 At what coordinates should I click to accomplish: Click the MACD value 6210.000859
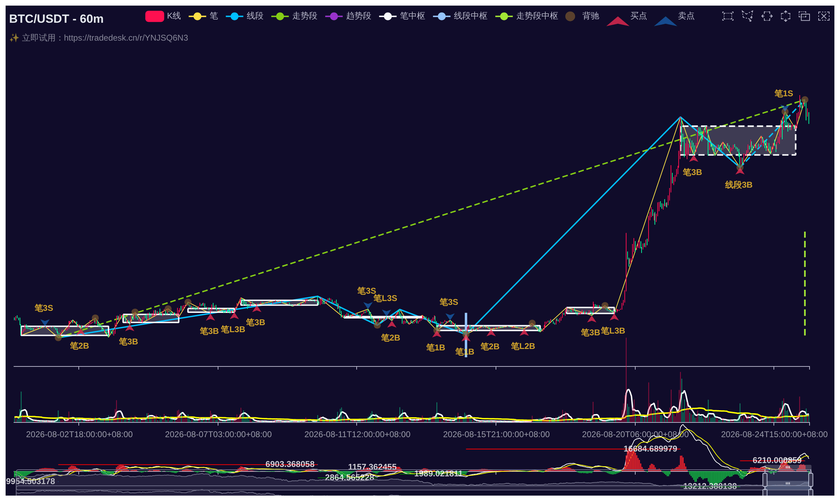pyautogui.click(x=777, y=460)
